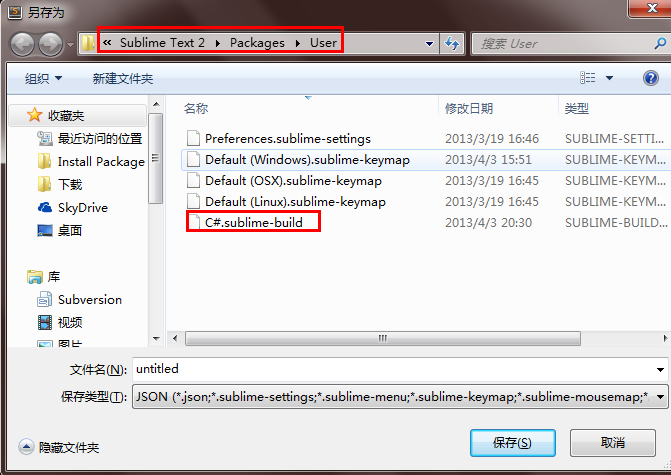This screenshot has width=671, height=475.
Task: Click the search magnifier icon
Action: pyautogui.click(x=660, y=43)
